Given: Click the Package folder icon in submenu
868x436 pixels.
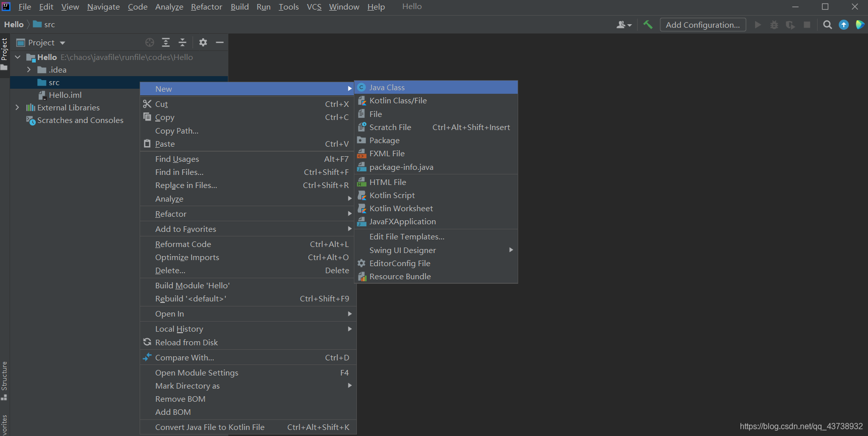Looking at the screenshot, I should (361, 140).
